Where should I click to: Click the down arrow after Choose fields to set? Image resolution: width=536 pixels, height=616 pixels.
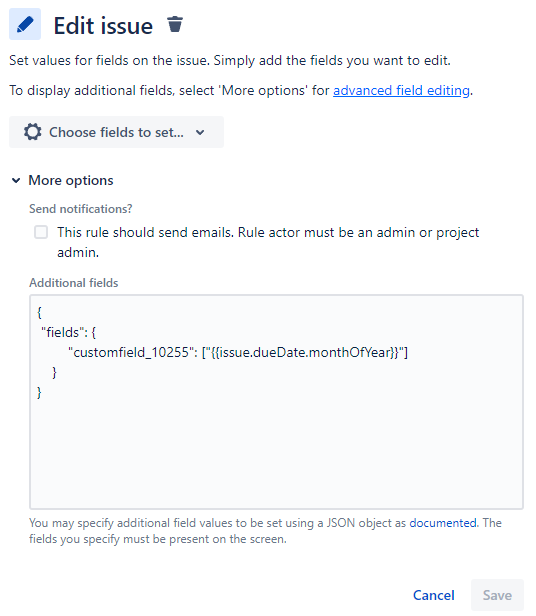[200, 132]
